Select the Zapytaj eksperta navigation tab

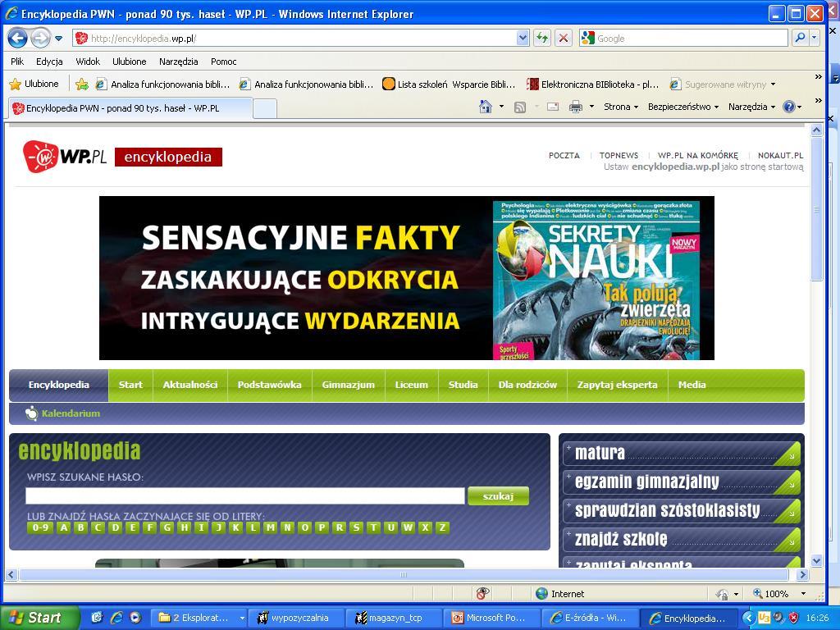click(x=617, y=385)
